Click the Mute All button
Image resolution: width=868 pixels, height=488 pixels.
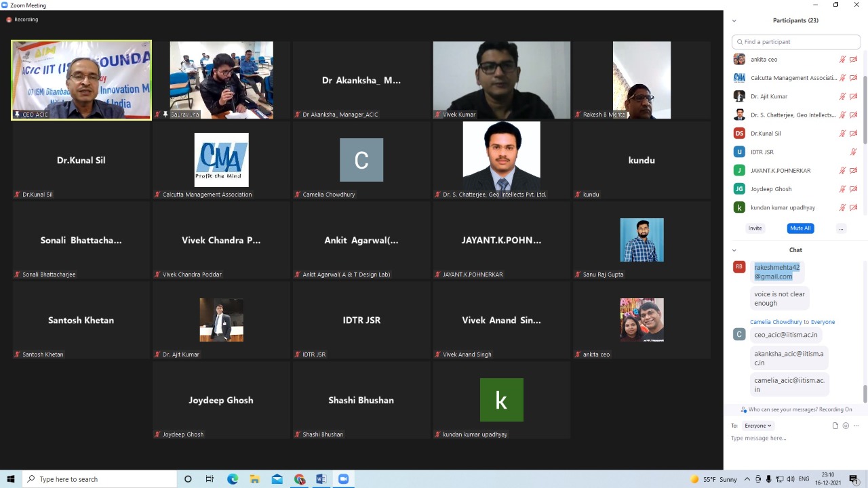tap(800, 228)
